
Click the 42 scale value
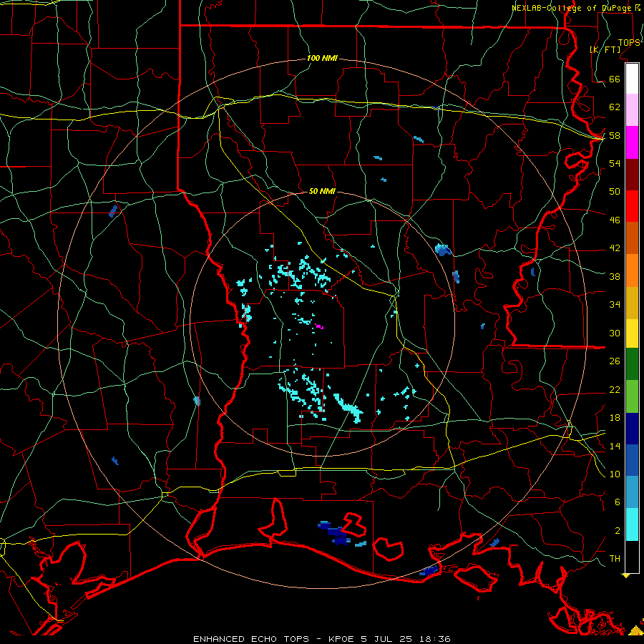click(615, 248)
